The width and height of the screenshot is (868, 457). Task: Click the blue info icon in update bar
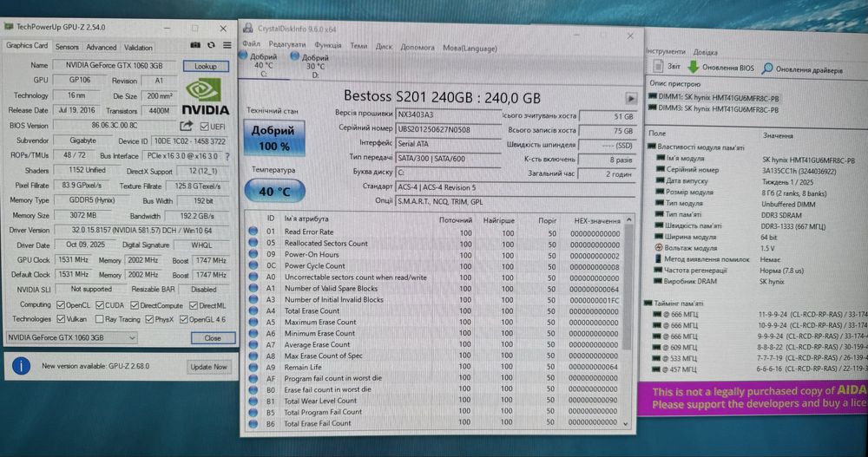click(x=21, y=366)
